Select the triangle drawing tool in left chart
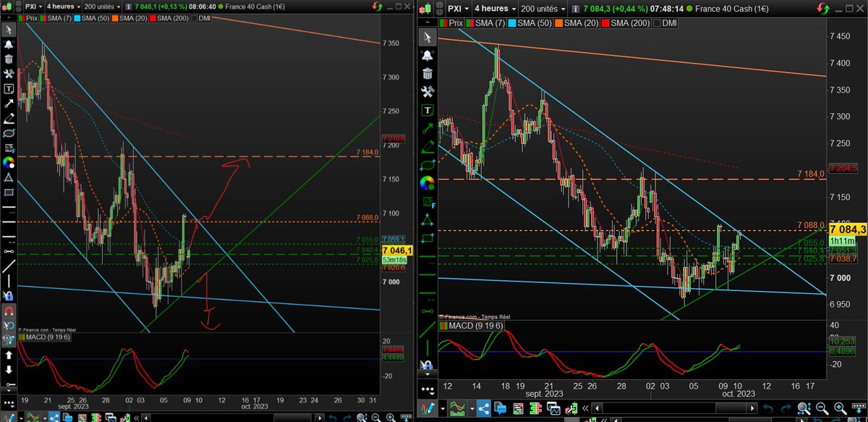 click(9, 177)
